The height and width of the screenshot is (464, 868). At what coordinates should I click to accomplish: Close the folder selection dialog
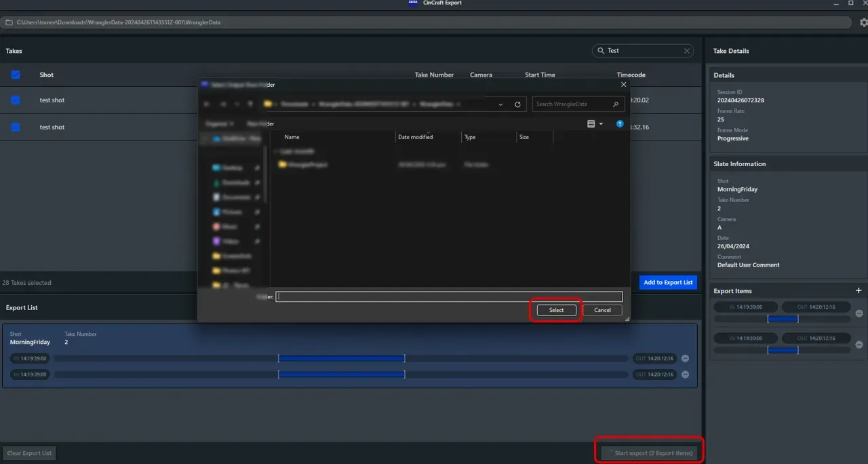click(x=623, y=85)
